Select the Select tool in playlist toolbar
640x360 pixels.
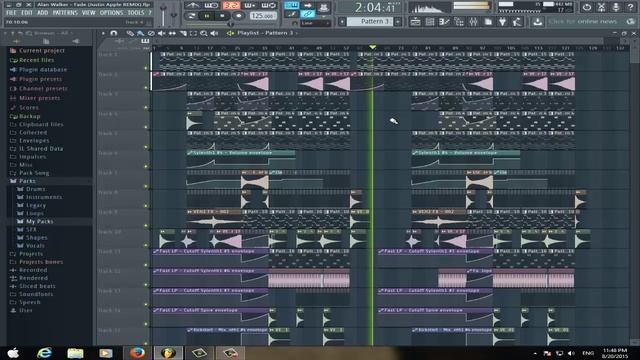pyautogui.click(x=193, y=33)
